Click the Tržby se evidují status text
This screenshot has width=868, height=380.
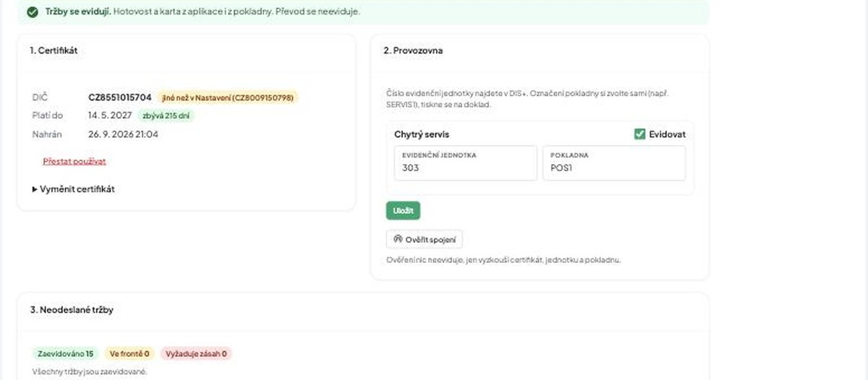coord(77,12)
